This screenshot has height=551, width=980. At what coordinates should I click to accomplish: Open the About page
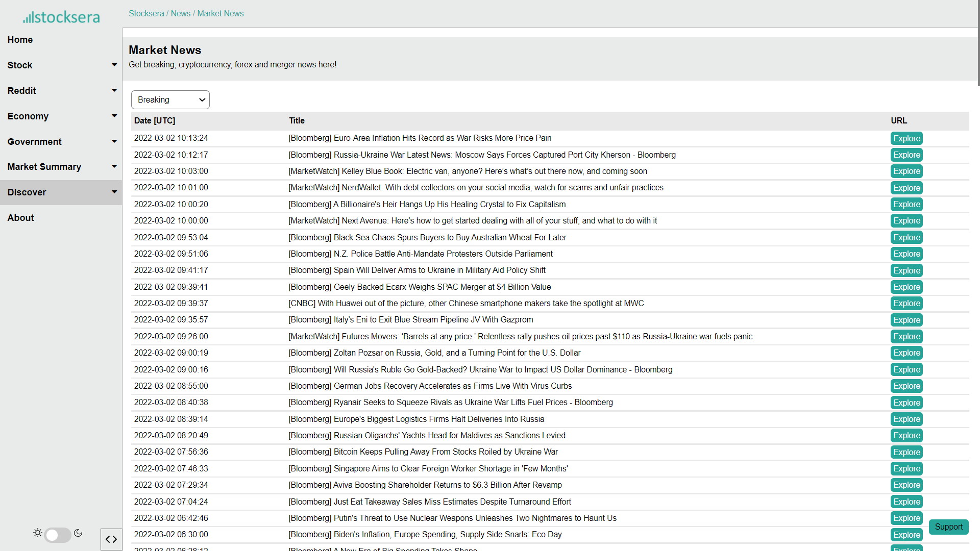pyautogui.click(x=20, y=218)
